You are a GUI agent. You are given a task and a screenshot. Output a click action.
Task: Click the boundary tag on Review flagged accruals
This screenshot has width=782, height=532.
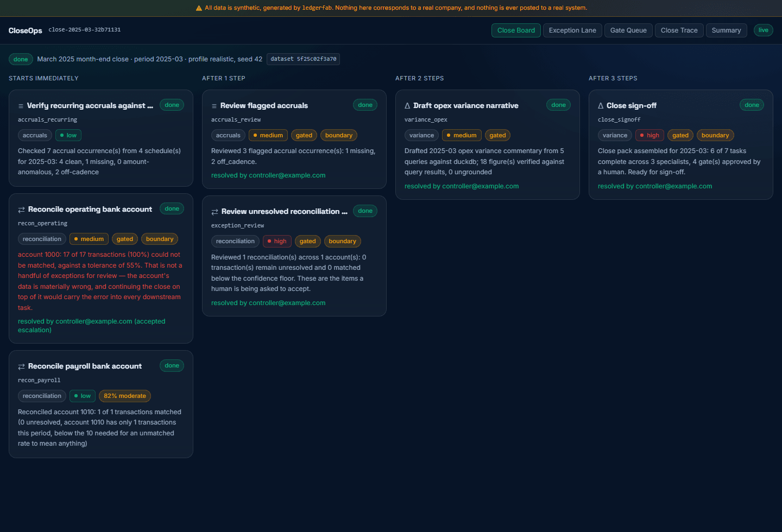pyautogui.click(x=339, y=135)
